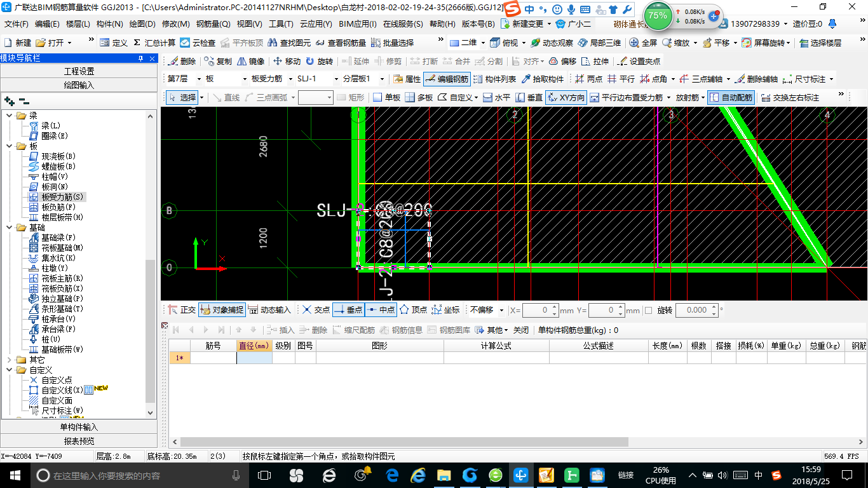The image size is (868, 488).
Task: Check the 旋转 rotation checkbox
Action: pyautogui.click(x=648, y=310)
